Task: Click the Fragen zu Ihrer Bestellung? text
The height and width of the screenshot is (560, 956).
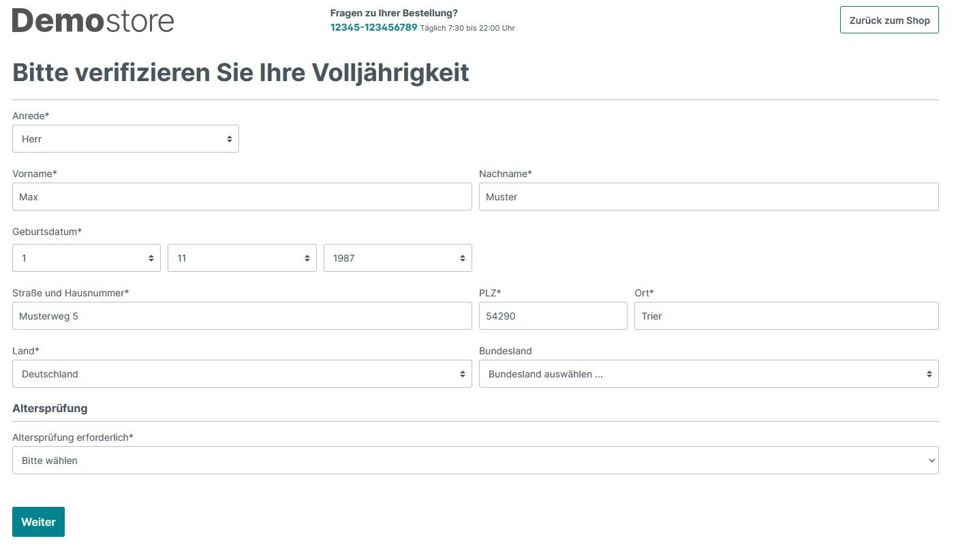Action: coord(394,13)
